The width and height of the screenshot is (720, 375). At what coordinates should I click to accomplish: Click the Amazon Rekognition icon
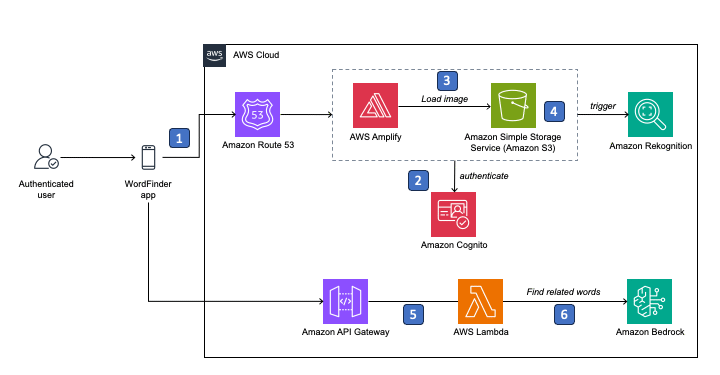click(650, 114)
